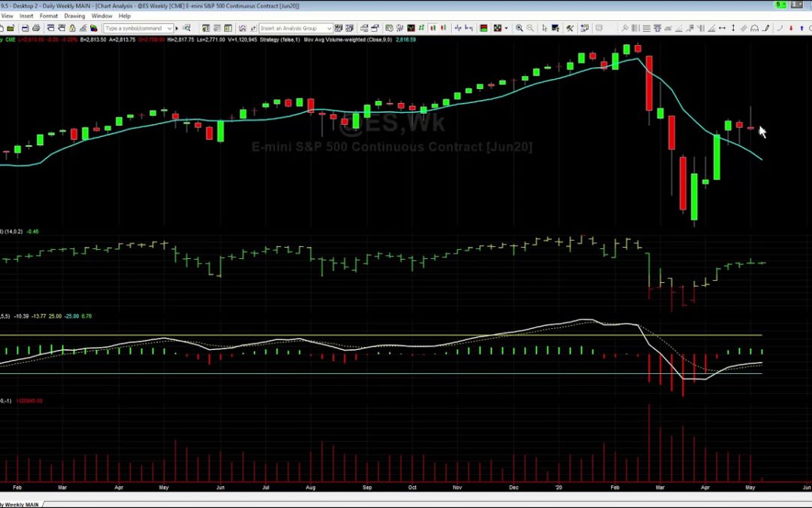Select the Zoom In magnifier tool
Viewport: 812px width, 508px height.
tap(519, 27)
